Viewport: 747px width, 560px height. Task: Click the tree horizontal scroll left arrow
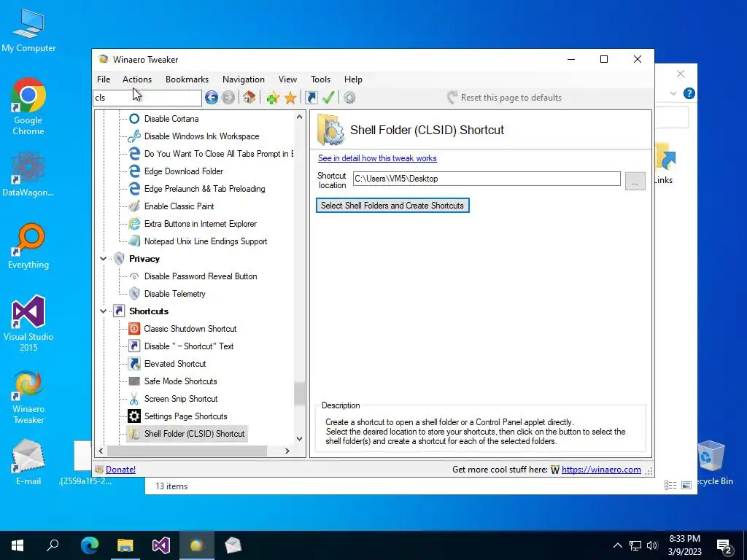tap(101, 451)
